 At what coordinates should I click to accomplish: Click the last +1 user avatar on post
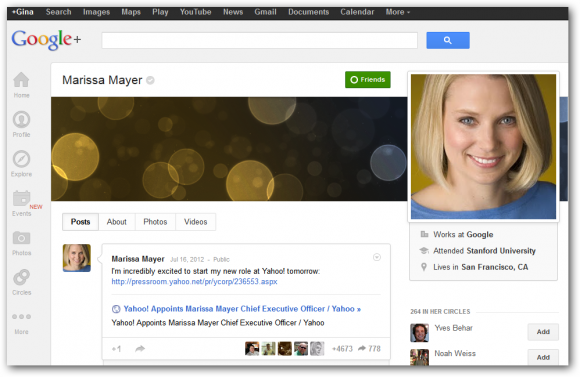[317, 349]
